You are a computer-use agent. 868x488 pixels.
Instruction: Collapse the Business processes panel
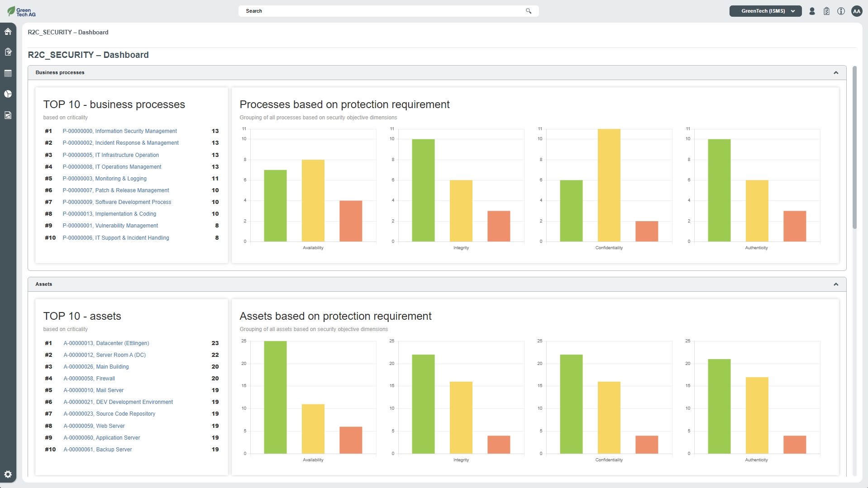tap(836, 73)
